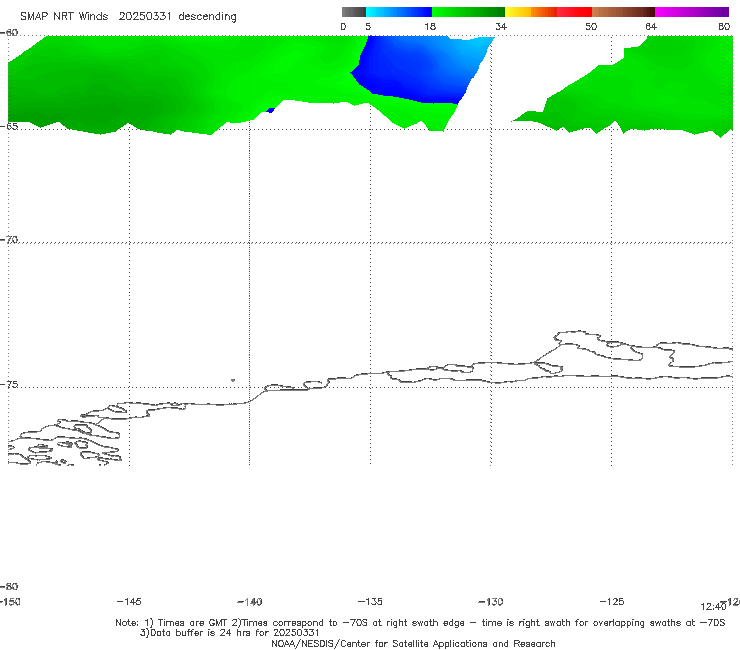
Task: Click the red segment of the color bar
Action: point(574,12)
